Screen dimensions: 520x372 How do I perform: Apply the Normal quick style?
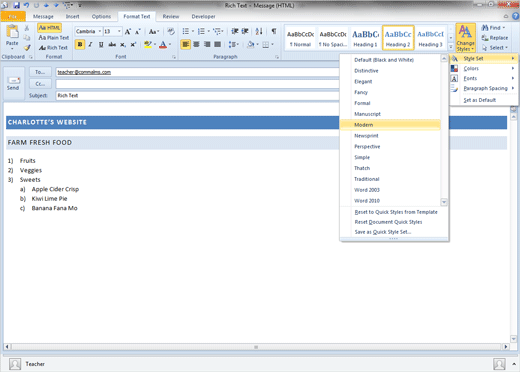(x=300, y=38)
